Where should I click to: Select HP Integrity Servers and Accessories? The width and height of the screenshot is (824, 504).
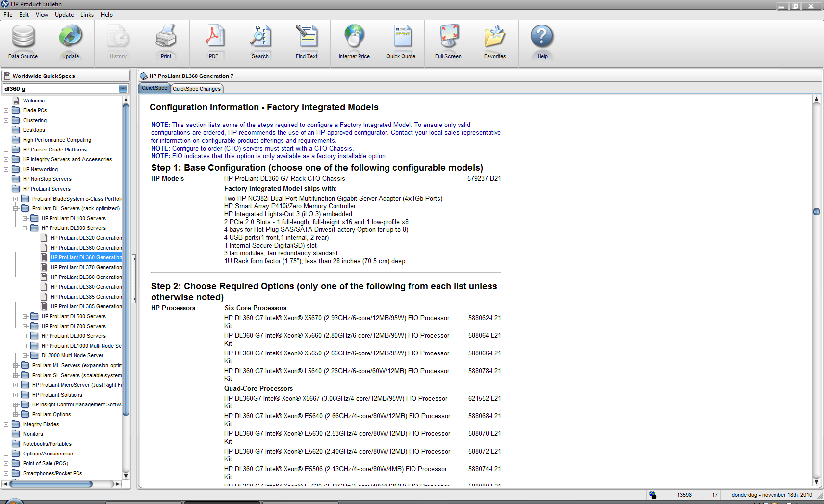[x=68, y=159]
